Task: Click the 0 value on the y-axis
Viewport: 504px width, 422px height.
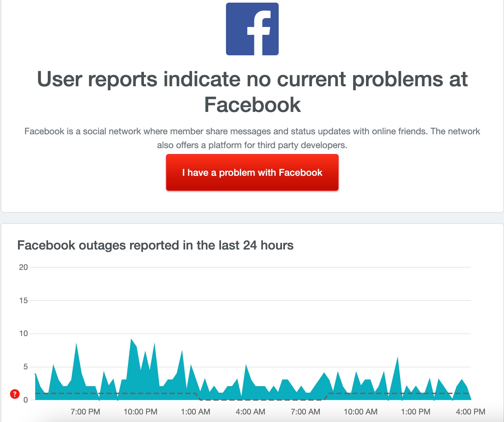Action: coord(25,400)
